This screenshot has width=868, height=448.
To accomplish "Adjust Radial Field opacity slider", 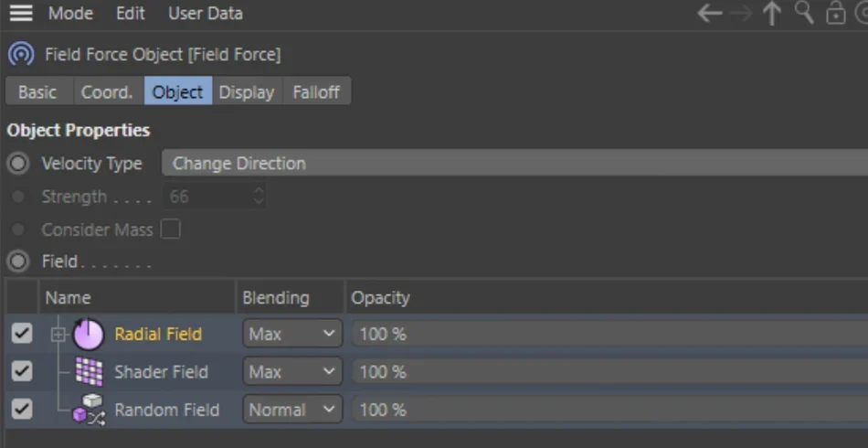I will 610,334.
